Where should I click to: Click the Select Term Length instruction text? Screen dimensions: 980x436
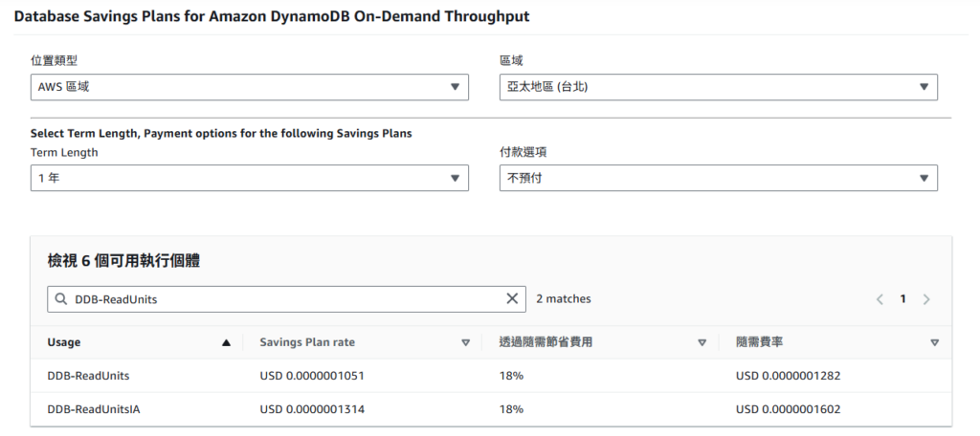[x=221, y=134]
